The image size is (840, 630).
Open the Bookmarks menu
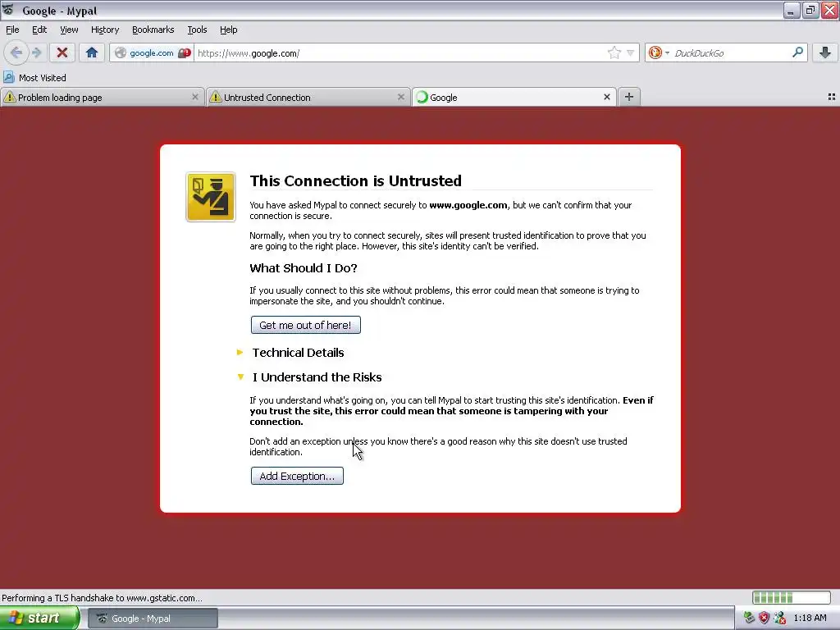tap(153, 30)
